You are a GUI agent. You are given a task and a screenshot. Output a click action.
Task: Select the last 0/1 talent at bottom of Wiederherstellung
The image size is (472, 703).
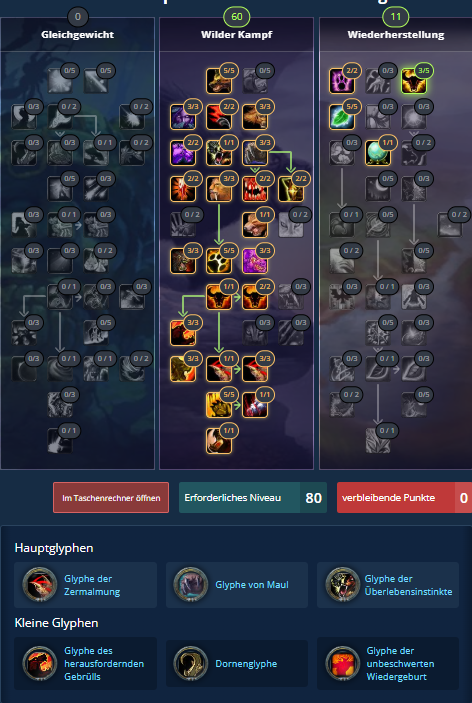coord(378,440)
